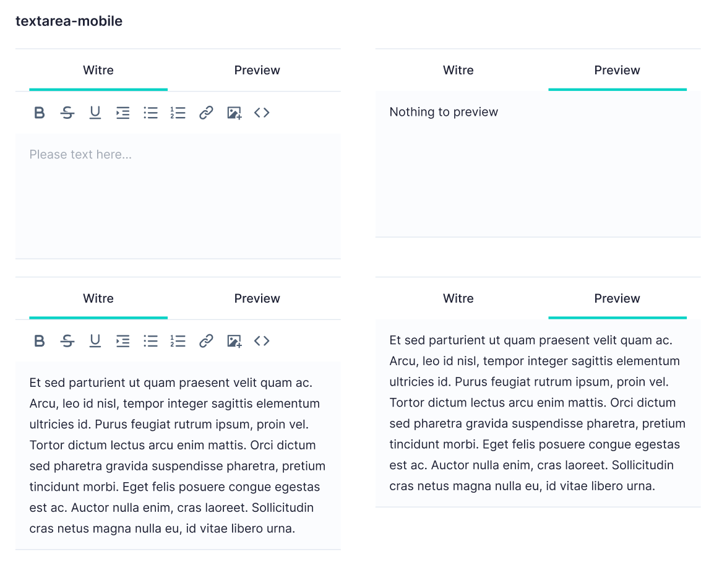Insert code in the bottom editor toolbar
Screen dimensions: 714x588
(262, 340)
